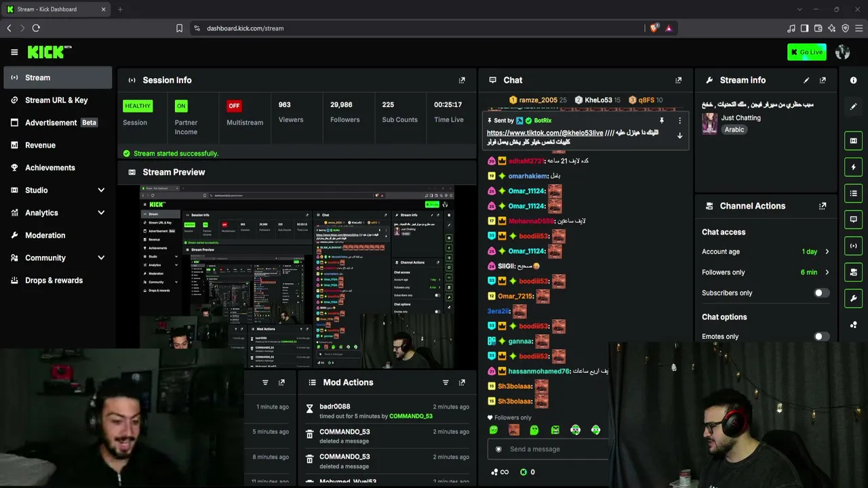Open Account age chat setting
This screenshot has height=488, width=868.
point(766,251)
